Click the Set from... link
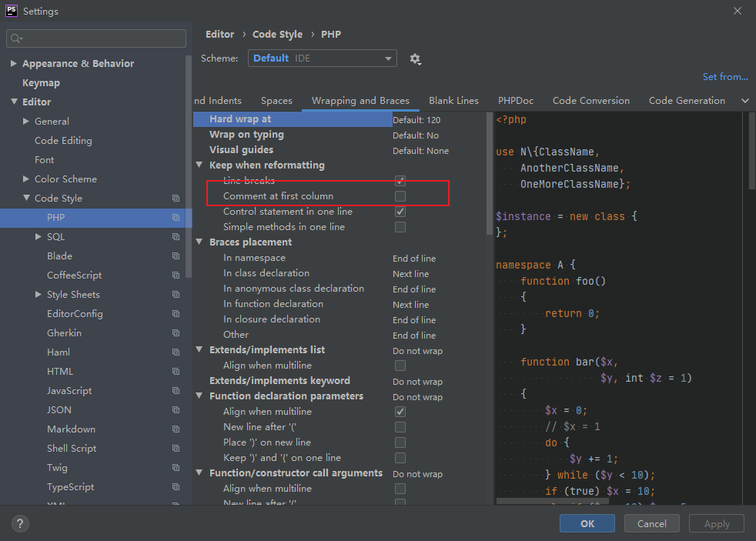756x541 pixels. pyautogui.click(x=724, y=77)
